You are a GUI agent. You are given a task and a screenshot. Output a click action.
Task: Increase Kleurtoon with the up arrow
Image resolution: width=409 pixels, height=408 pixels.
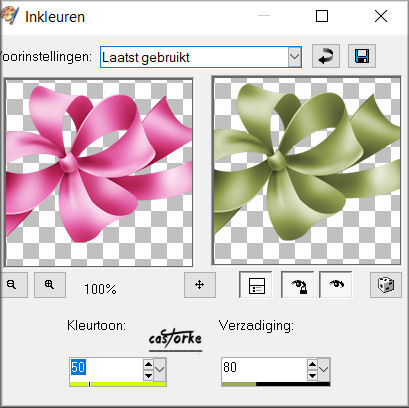tap(148, 364)
